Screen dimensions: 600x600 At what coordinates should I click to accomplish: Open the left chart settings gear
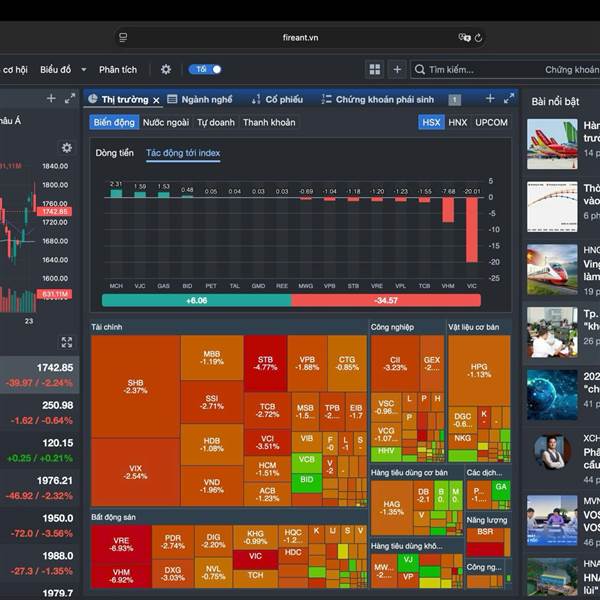click(67, 148)
